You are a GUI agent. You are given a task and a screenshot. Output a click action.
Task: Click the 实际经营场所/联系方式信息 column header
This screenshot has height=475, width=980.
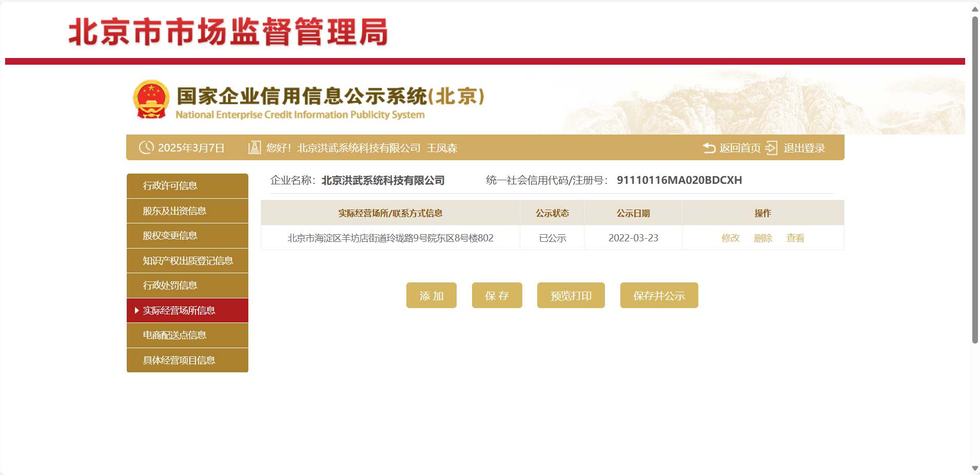pyautogui.click(x=390, y=213)
